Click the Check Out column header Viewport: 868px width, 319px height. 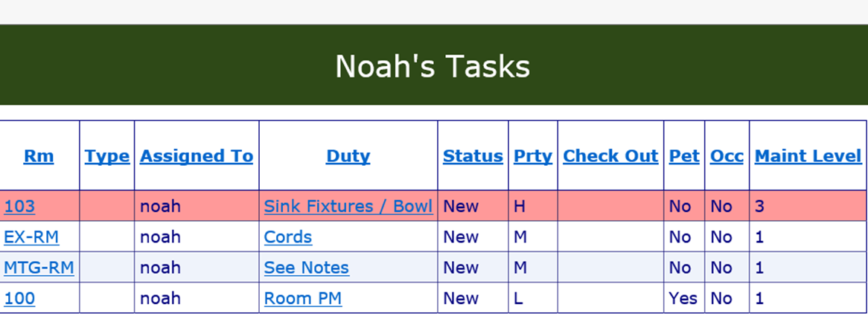610,156
